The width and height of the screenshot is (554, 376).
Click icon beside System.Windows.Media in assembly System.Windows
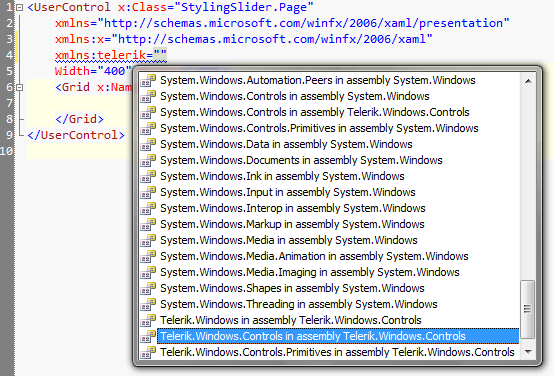148,240
